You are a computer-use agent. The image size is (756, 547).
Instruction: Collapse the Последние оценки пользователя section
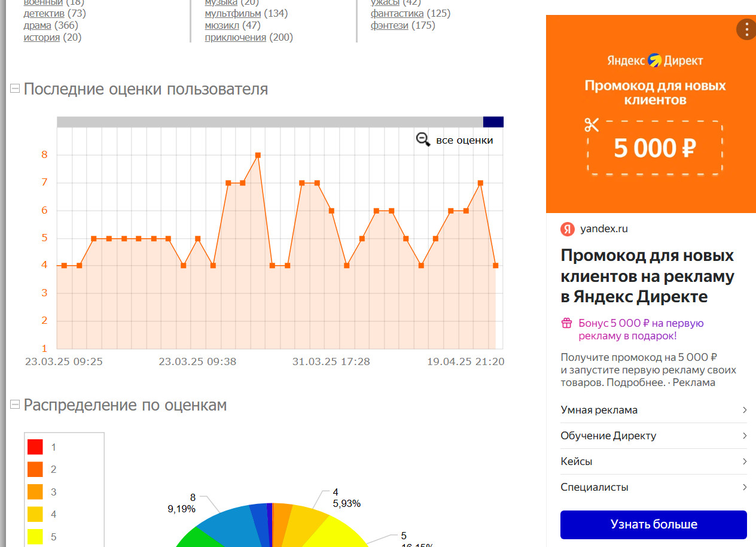coord(15,89)
